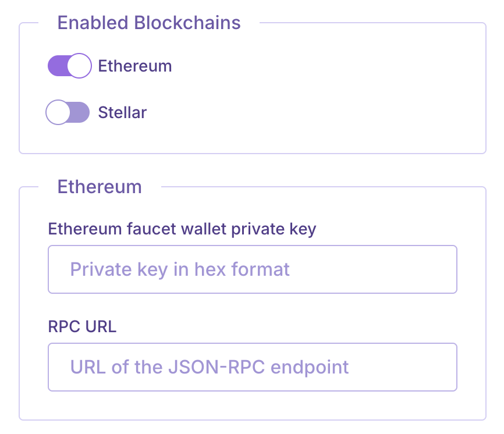Click the word 'URL' in the RPC label
This screenshot has height=434, width=504.
point(101,326)
